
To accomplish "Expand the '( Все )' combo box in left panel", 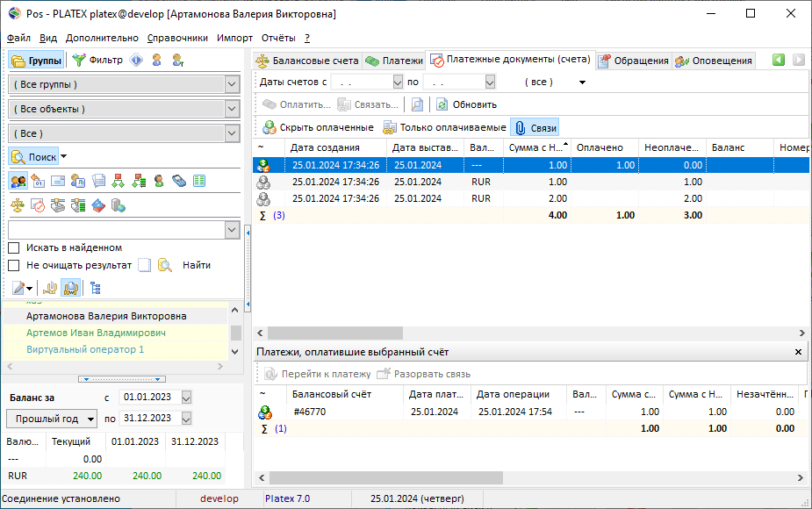I will click(232, 133).
